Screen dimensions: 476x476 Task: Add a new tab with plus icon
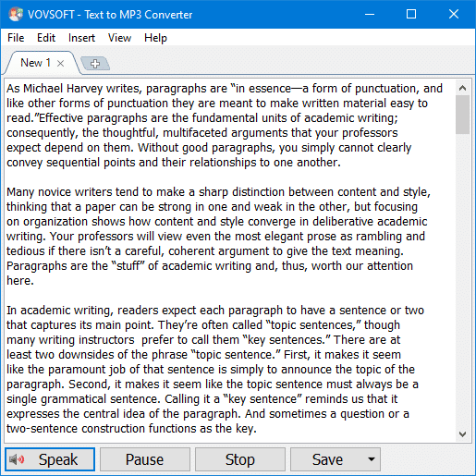pos(95,64)
